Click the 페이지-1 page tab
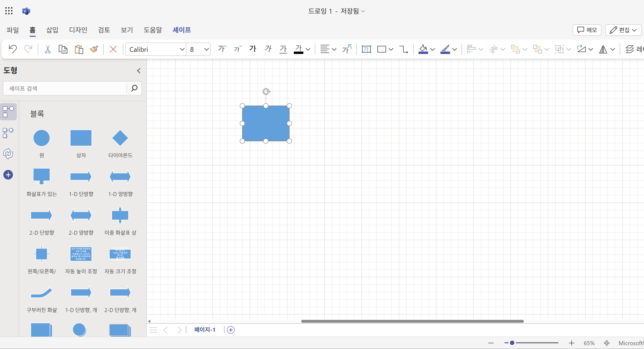Screen dimensions: 644x349 pos(205,330)
